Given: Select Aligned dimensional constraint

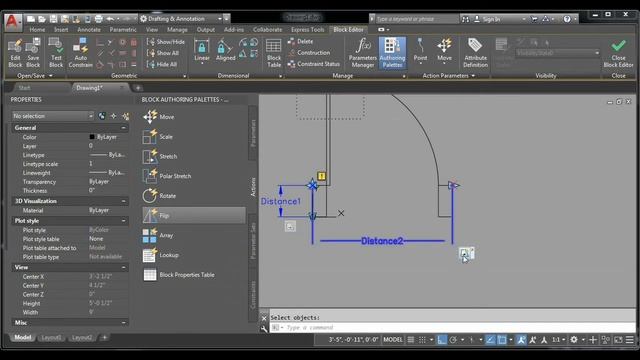Looking at the screenshot, I should (225, 51).
